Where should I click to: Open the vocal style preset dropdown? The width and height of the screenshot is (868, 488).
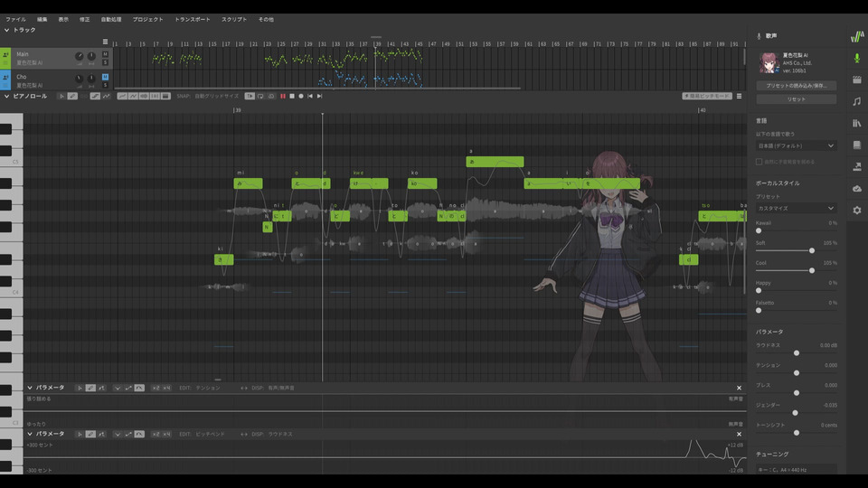click(796, 209)
